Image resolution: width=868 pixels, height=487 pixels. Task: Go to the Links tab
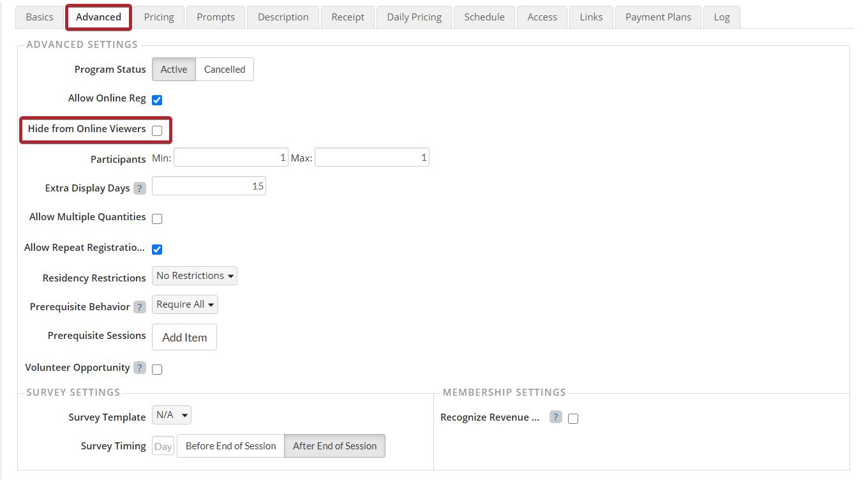591,17
